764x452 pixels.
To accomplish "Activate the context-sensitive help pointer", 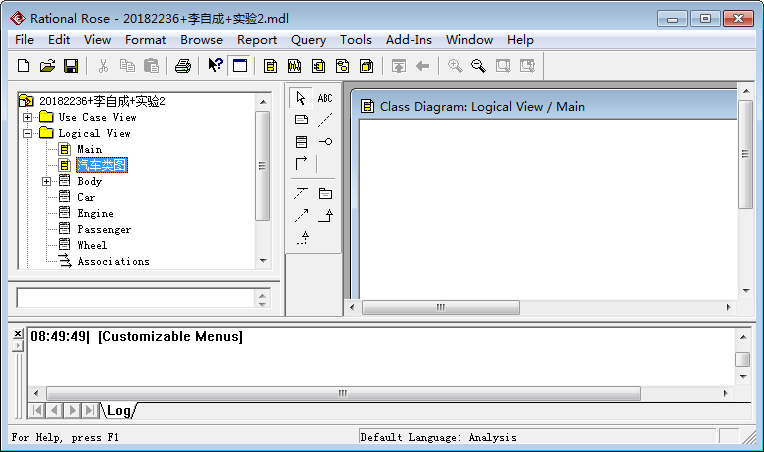I will [x=215, y=66].
